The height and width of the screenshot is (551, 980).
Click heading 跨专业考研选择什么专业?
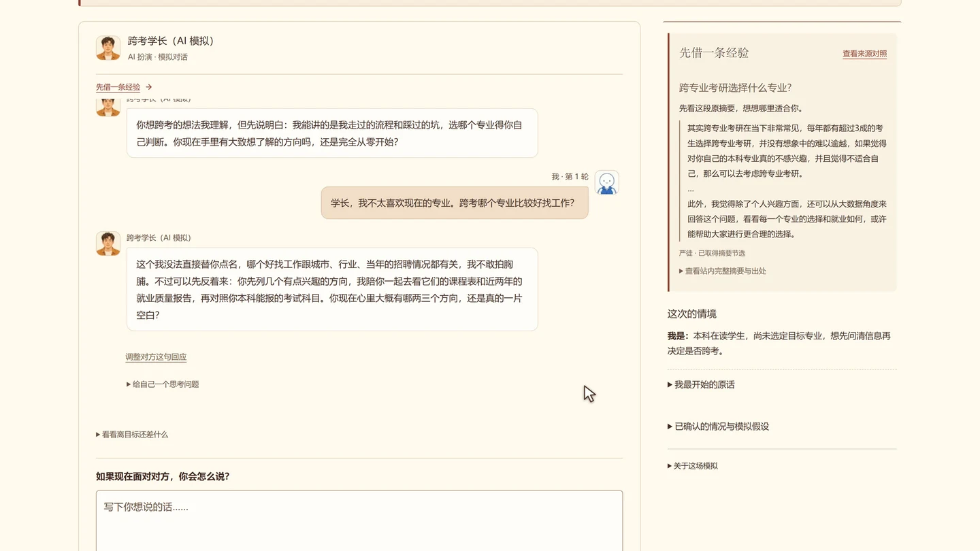(735, 88)
